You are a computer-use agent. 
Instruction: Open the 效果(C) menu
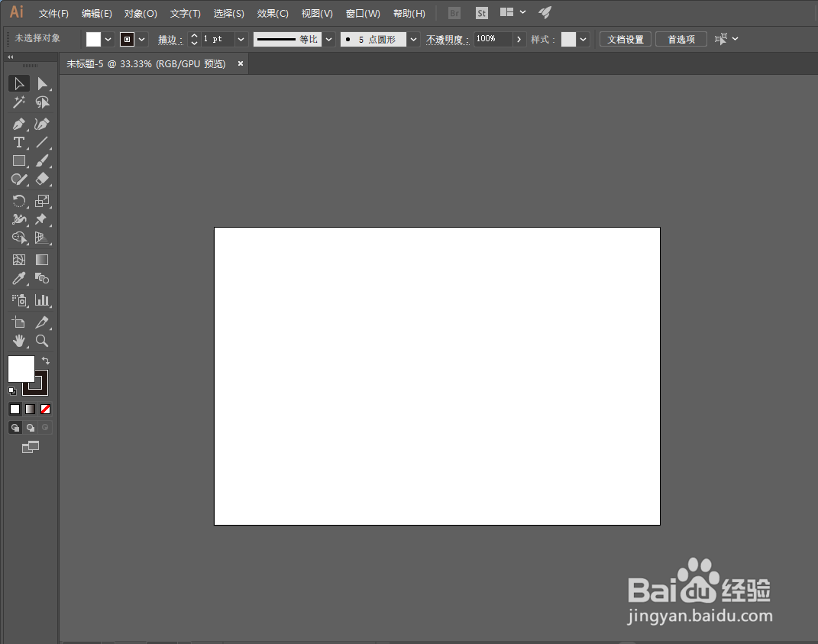pos(273,13)
